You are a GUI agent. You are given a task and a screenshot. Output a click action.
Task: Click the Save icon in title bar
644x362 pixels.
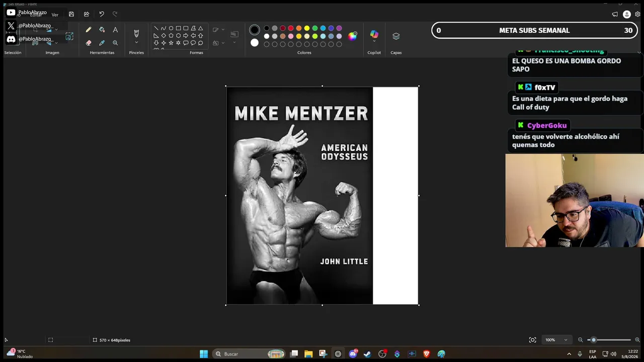click(x=71, y=14)
